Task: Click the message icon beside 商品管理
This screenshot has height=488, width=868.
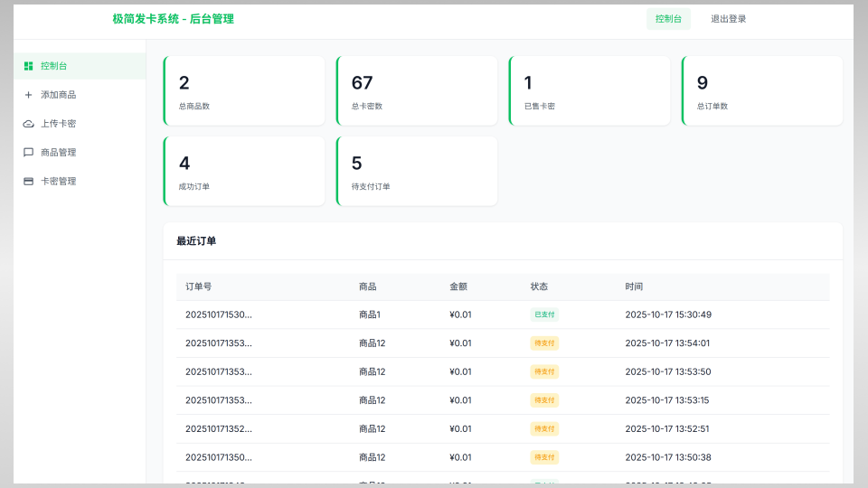Action: (x=28, y=153)
